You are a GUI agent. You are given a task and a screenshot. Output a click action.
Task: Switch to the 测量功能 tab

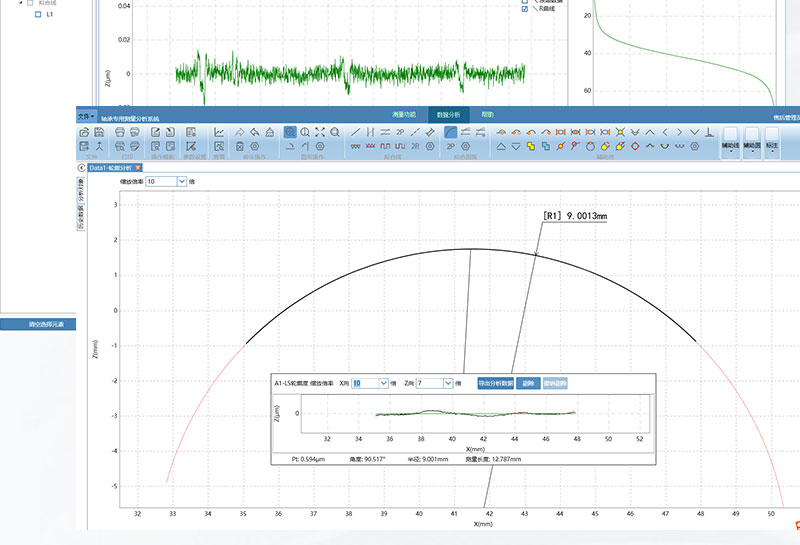(x=404, y=116)
